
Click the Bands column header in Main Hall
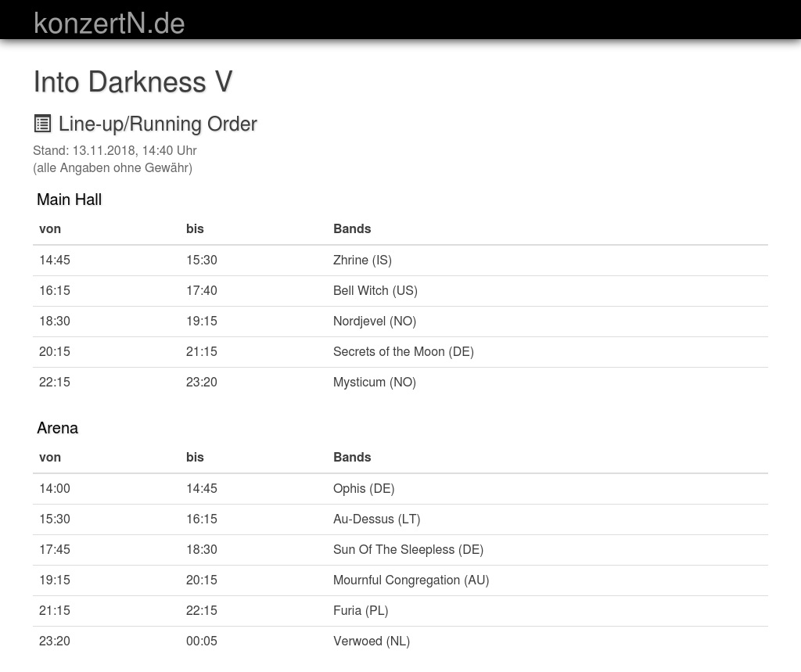click(352, 229)
